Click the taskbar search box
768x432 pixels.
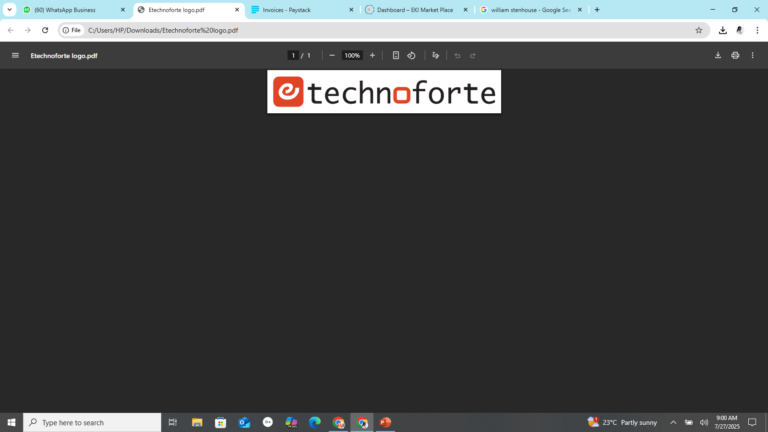point(92,422)
